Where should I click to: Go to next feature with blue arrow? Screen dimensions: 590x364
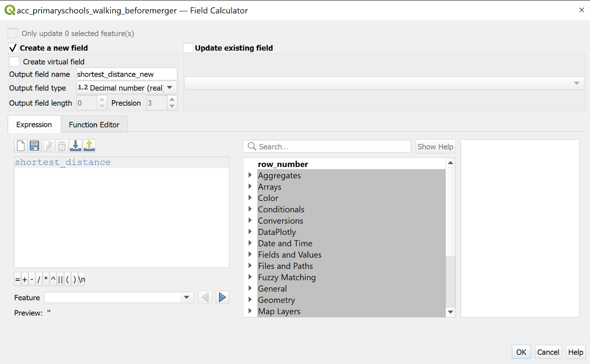click(222, 297)
